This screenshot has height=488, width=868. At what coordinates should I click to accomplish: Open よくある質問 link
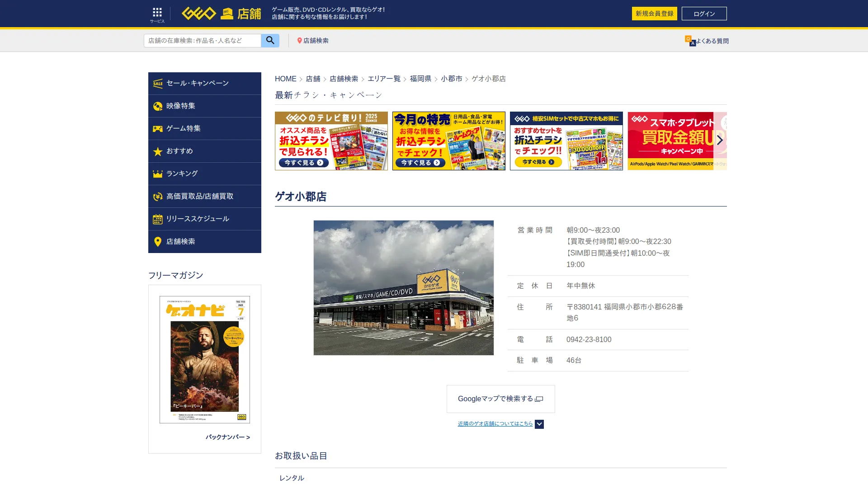coord(712,41)
